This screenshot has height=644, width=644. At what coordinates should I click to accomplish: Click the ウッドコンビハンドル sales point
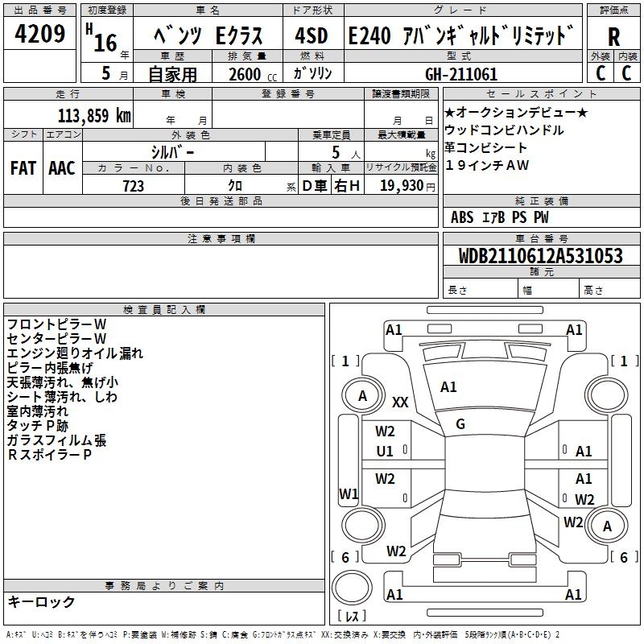pos(504,130)
